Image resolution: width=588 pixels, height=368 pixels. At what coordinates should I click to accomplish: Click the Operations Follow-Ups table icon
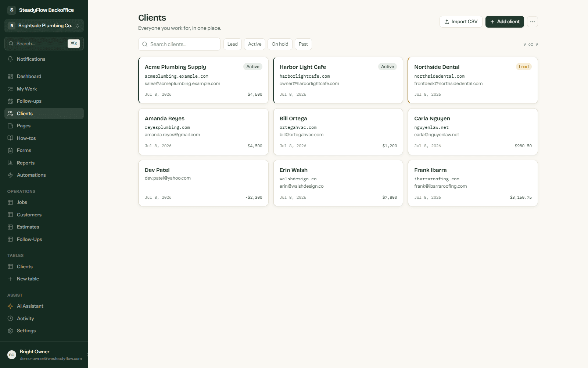point(10,239)
